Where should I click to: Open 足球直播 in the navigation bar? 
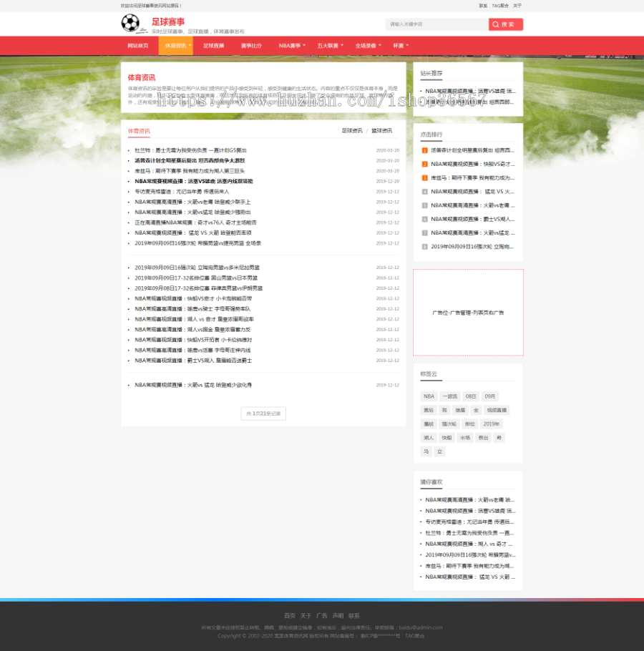point(213,46)
